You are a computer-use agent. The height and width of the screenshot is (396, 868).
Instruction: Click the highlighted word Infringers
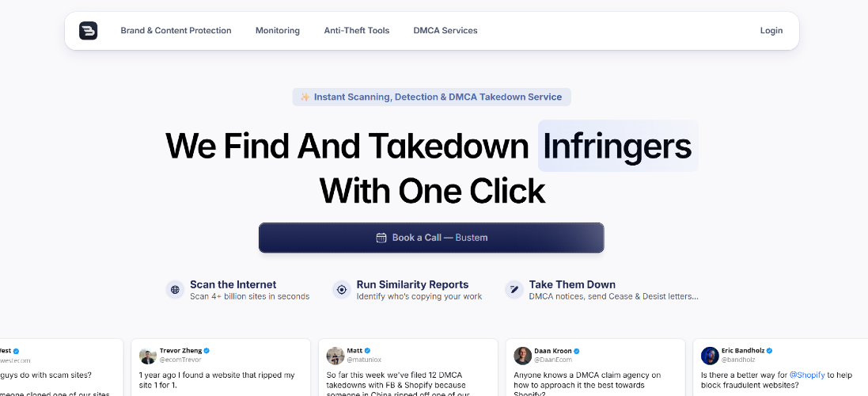[618, 147]
